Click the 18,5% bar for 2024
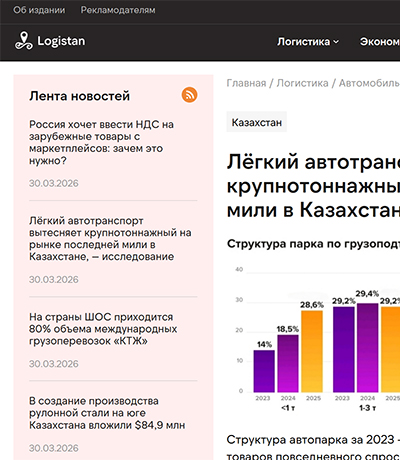Screen dimensions: 400x460 pyautogui.click(x=288, y=363)
